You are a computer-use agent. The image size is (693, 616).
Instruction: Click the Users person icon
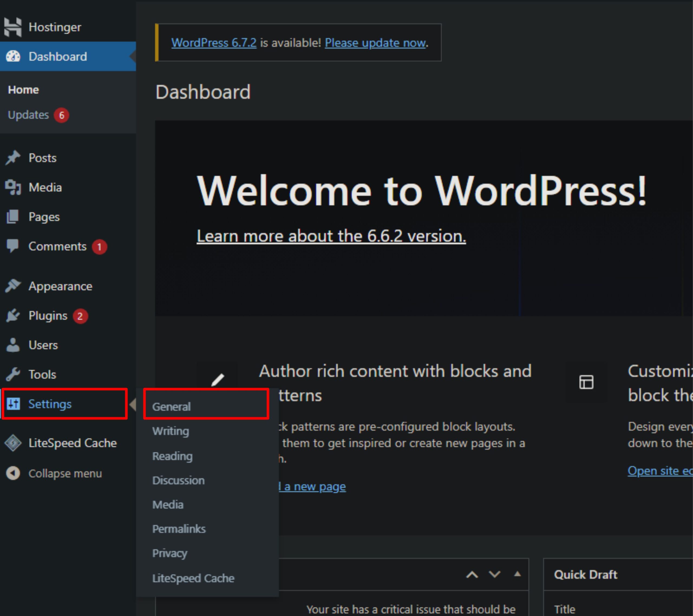(x=13, y=345)
